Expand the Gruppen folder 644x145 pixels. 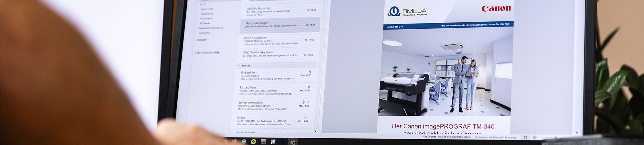[197, 40]
